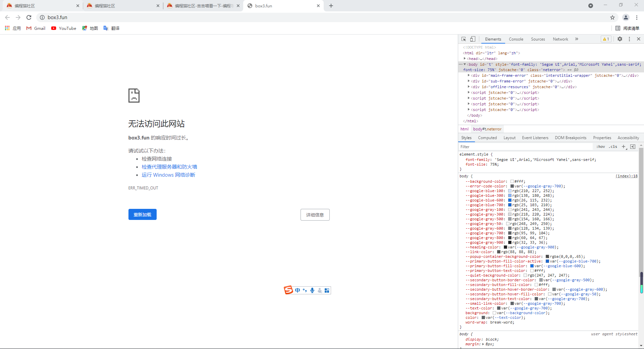This screenshot has width=644, height=349.
Task: Close the box3.fun tab
Action: click(318, 6)
